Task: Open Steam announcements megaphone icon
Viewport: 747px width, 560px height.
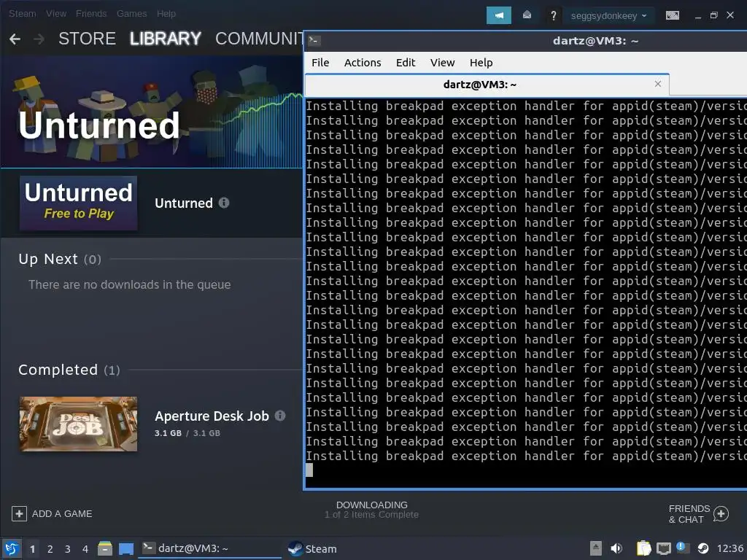Action: pos(498,15)
